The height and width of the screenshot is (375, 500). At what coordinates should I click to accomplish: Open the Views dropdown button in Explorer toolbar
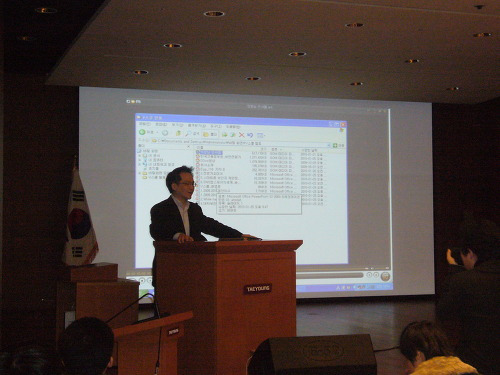click(x=261, y=135)
